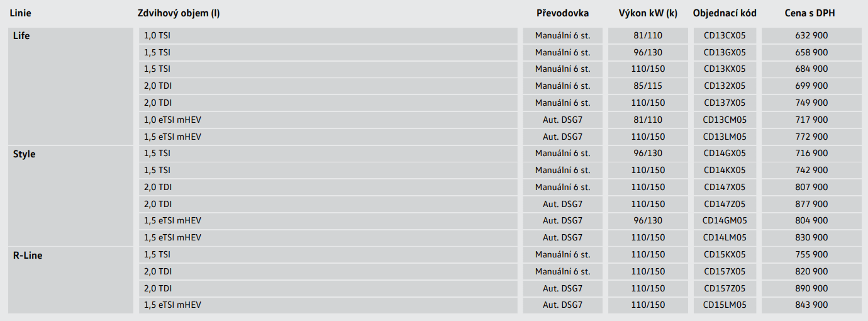868x321 pixels.
Task: Select the R-Line label
Action: pyautogui.click(x=28, y=255)
